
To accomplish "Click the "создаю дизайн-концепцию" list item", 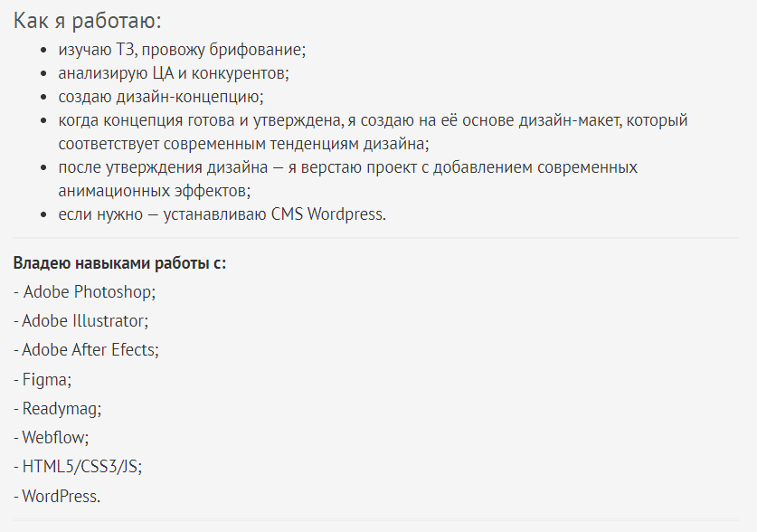I will coord(161,97).
